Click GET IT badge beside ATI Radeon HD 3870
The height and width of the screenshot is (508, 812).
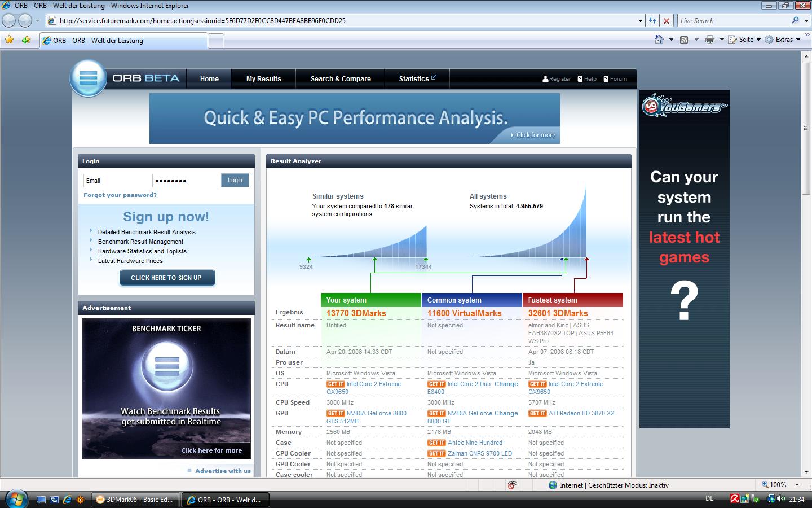[x=537, y=413]
